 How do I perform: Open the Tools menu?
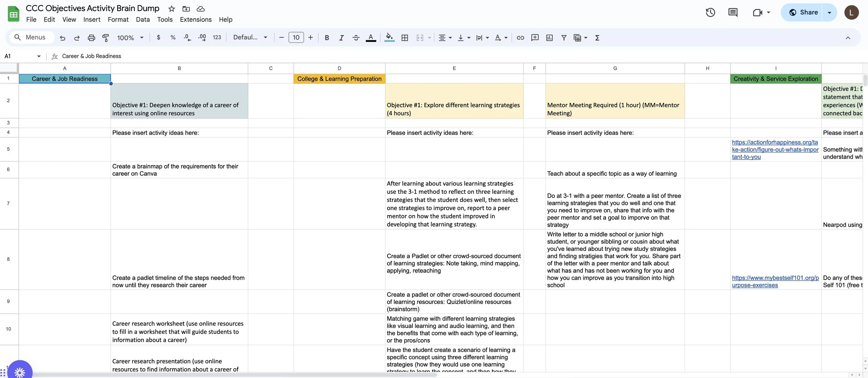165,19
